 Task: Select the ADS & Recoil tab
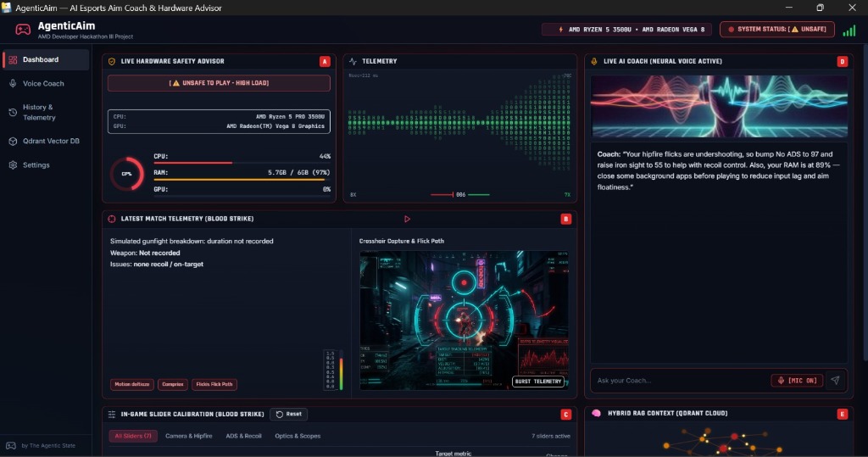[243, 437]
